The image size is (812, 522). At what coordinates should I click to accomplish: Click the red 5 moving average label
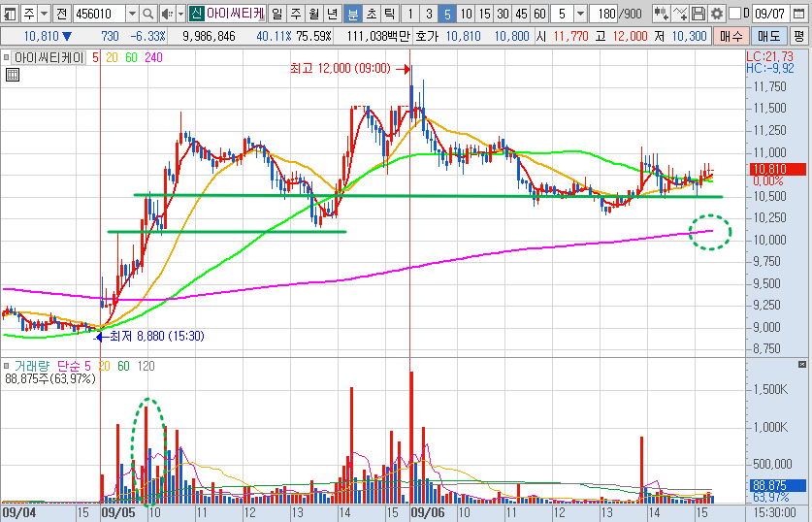click(x=95, y=57)
